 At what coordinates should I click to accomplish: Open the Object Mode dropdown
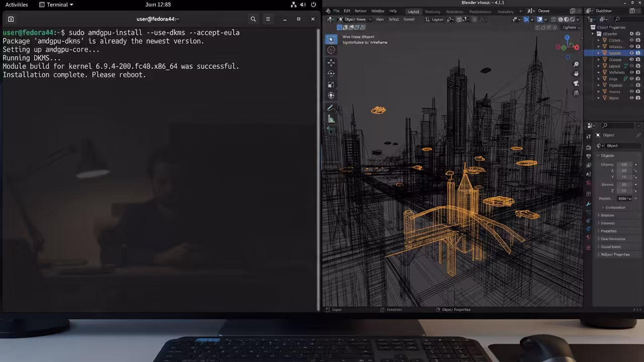(x=355, y=20)
